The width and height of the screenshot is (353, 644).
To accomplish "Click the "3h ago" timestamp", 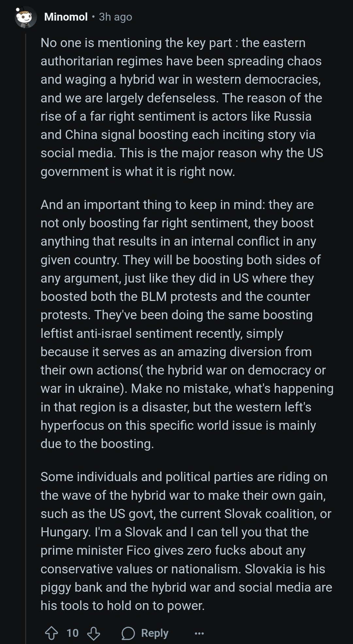I will [x=115, y=17].
